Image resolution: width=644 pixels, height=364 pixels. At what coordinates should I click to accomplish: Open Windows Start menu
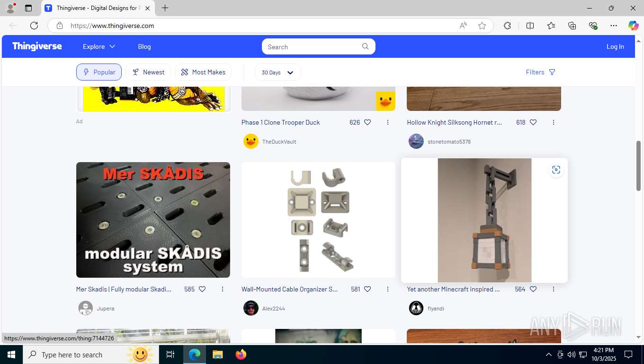[x=11, y=355]
